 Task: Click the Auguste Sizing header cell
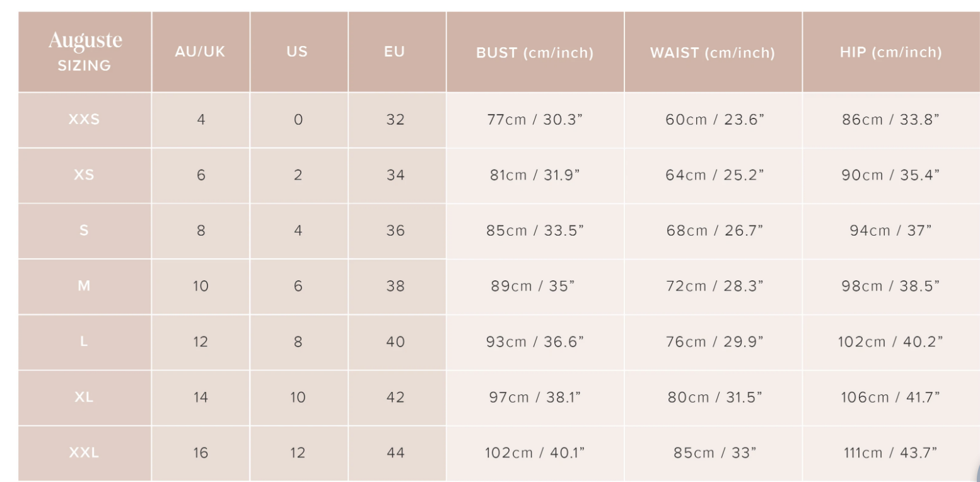(x=85, y=52)
